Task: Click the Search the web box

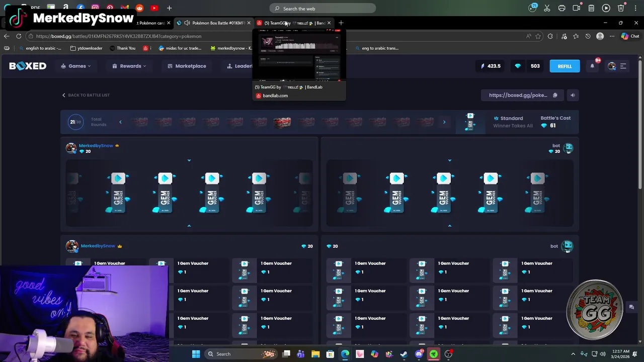Action: [323, 9]
